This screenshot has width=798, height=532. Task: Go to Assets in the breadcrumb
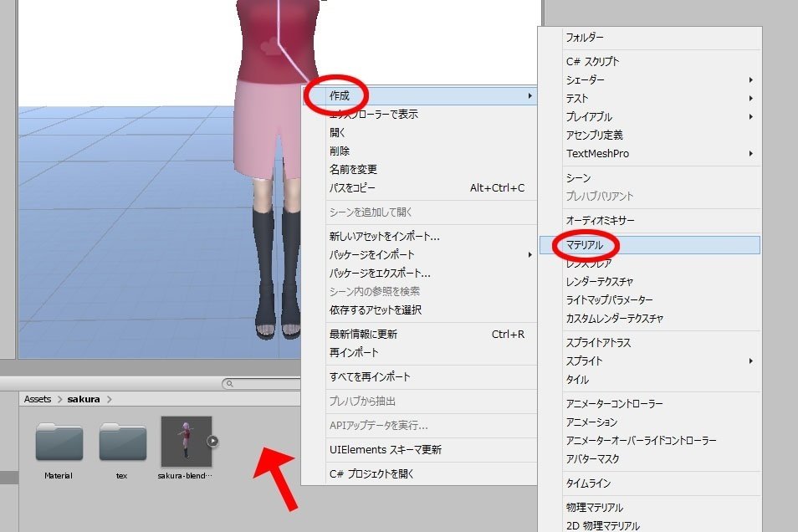[38, 399]
